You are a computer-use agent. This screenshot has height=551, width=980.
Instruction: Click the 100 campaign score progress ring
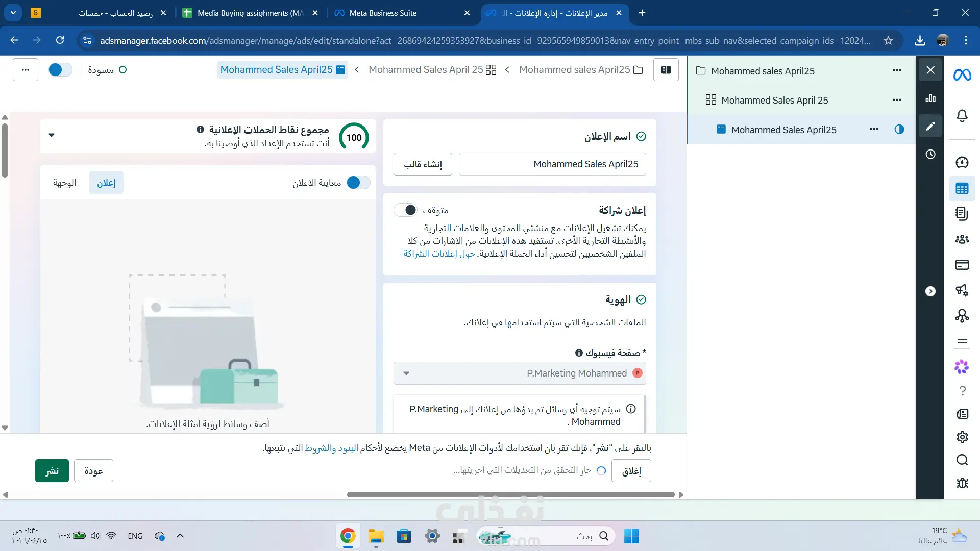click(354, 137)
